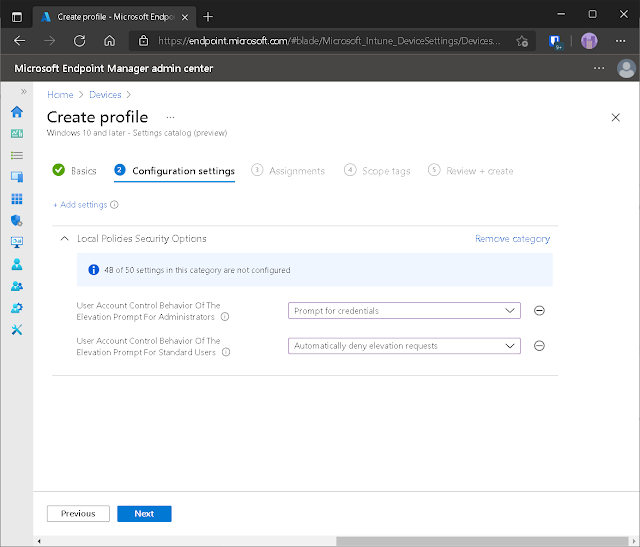Open Automatically deny elevation requests dropdown
This screenshot has height=547, width=640.
(404, 346)
